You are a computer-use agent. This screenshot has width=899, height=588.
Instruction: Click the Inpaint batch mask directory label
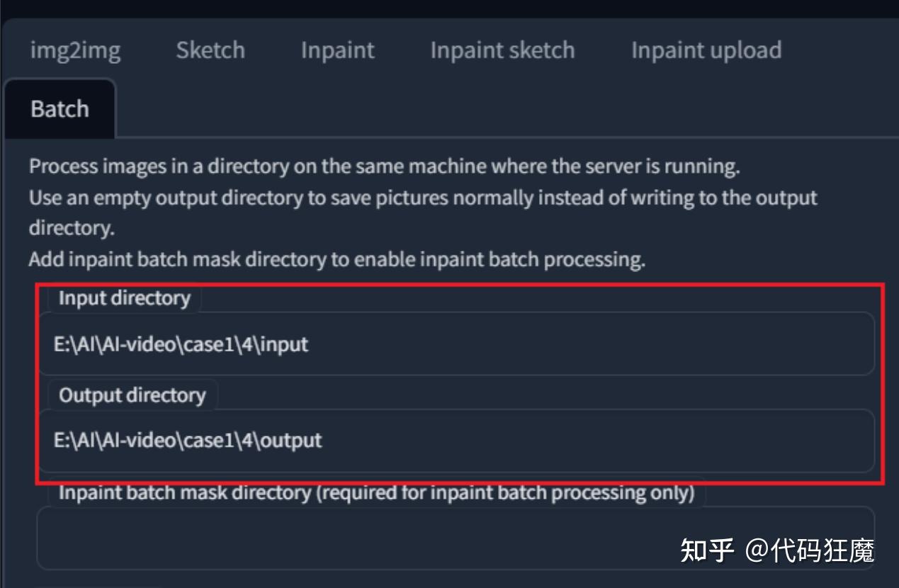(376, 492)
